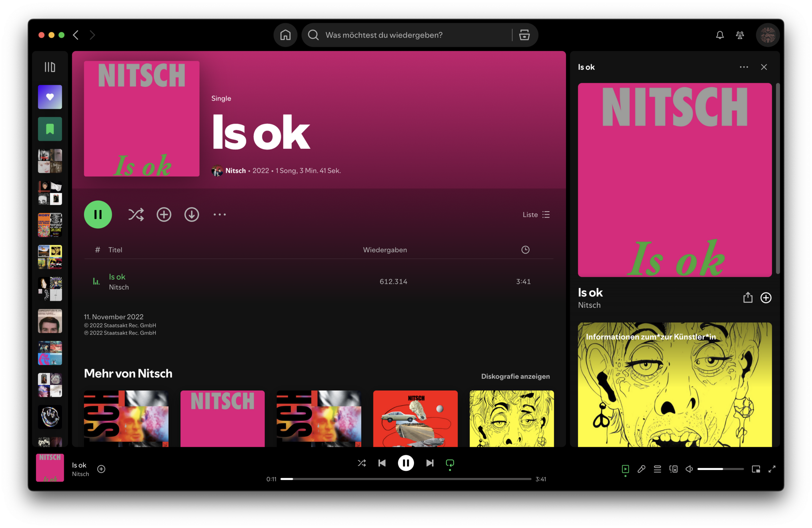Download the Is ok single
The image size is (812, 528).
[192, 215]
